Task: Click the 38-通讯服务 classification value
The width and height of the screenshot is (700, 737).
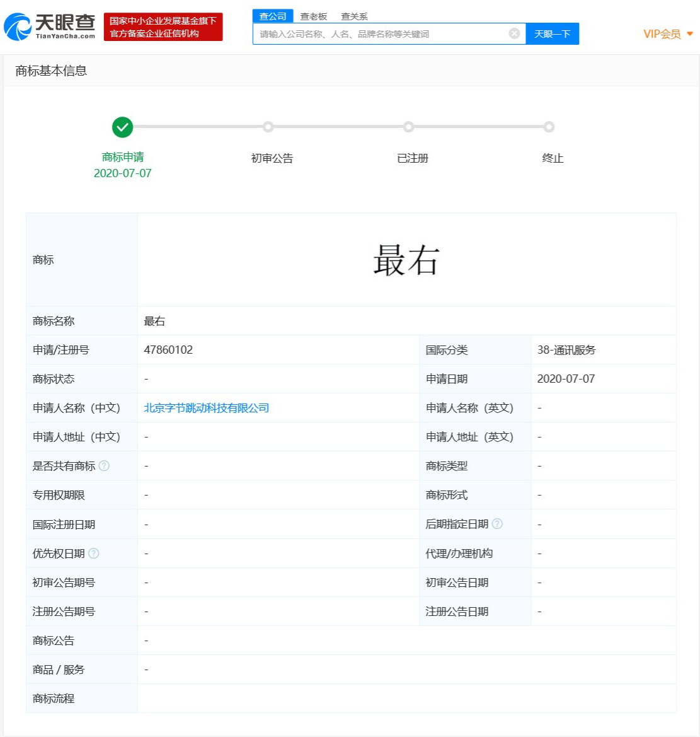Action: click(566, 350)
